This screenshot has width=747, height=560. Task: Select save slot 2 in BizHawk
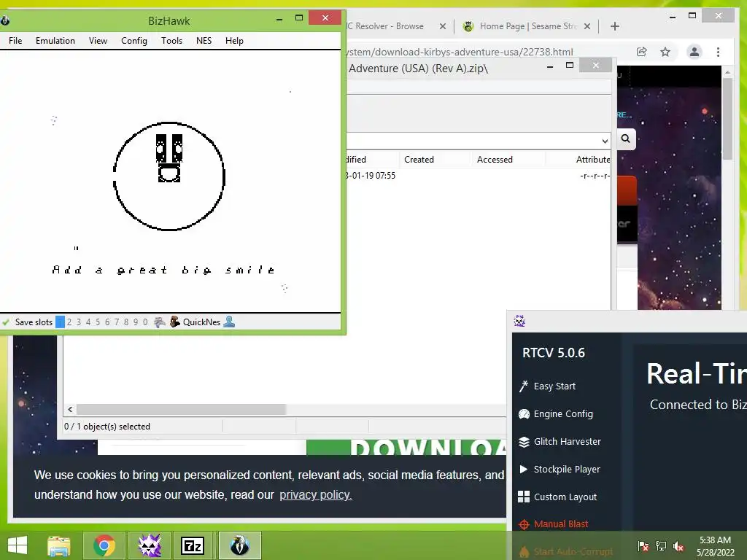click(69, 322)
